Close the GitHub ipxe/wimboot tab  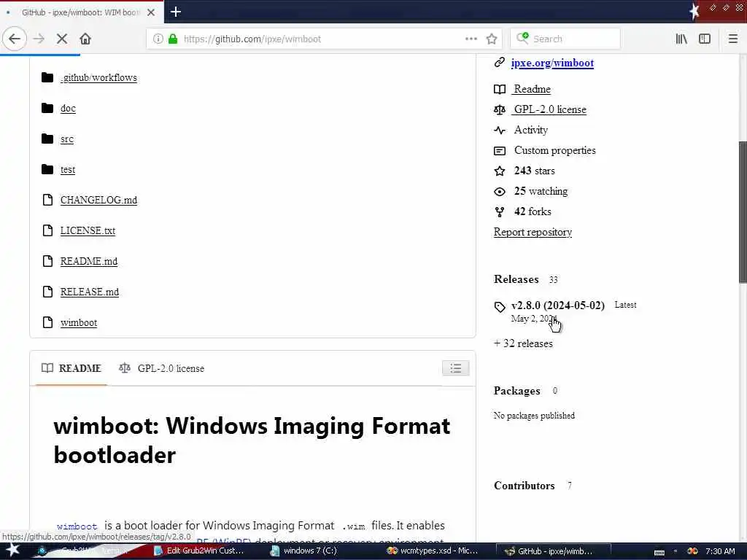(151, 12)
